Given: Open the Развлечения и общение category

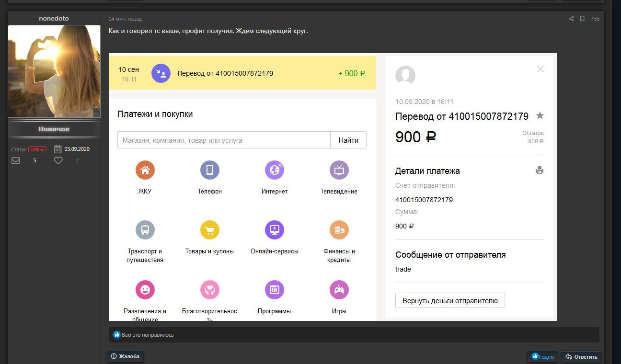Looking at the screenshot, I should point(145,301).
